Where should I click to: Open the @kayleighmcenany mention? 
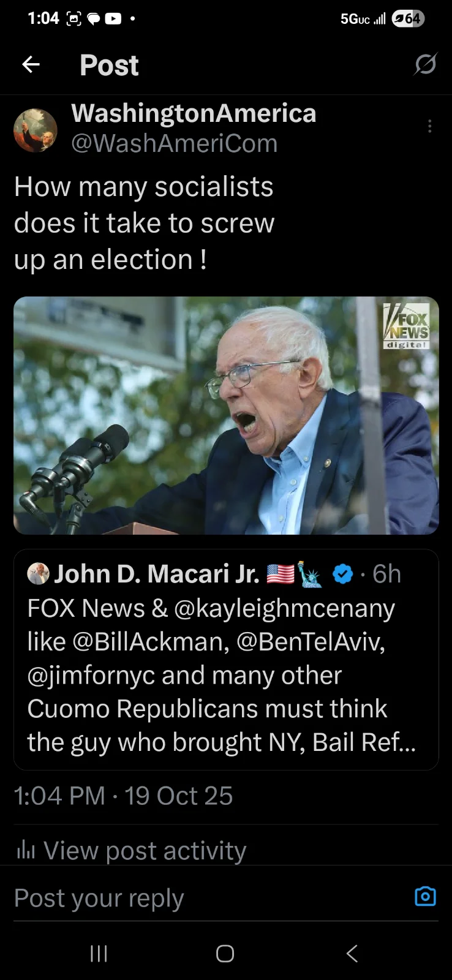tap(285, 608)
